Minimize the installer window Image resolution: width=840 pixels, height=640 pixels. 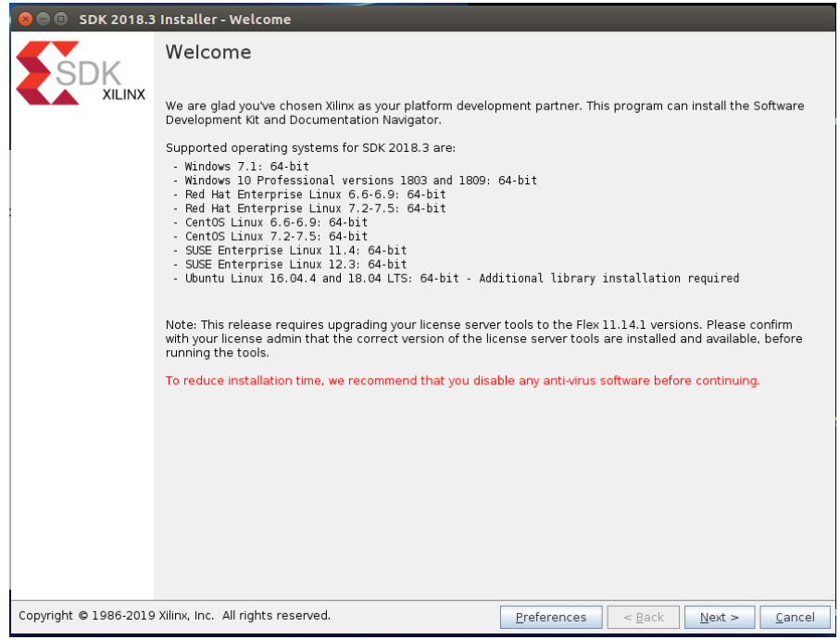[44, 19]
